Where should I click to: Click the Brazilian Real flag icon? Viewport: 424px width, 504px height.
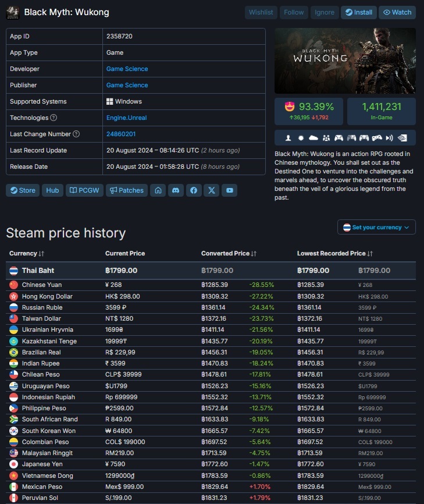coord(13,352)
